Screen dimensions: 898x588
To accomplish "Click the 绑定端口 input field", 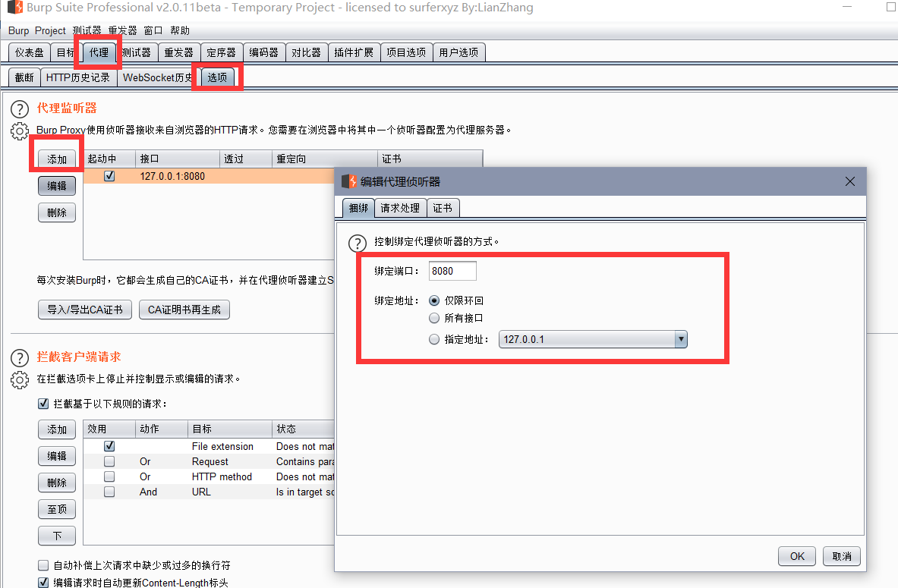I will [x=452, y=272].
